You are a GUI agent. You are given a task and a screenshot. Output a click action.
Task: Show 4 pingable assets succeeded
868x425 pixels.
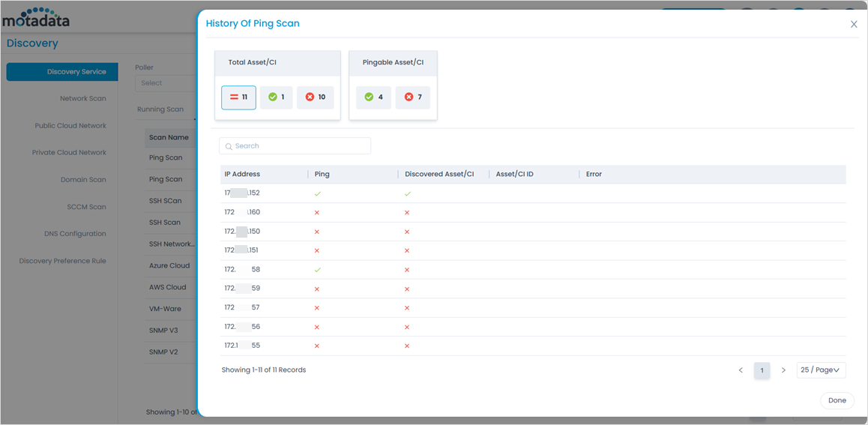click(374, 97)
